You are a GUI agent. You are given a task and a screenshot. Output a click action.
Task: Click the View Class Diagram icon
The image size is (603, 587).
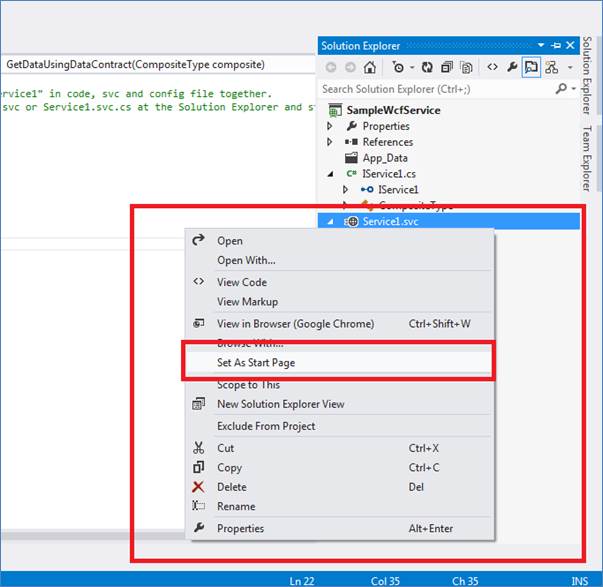(551, 67)
